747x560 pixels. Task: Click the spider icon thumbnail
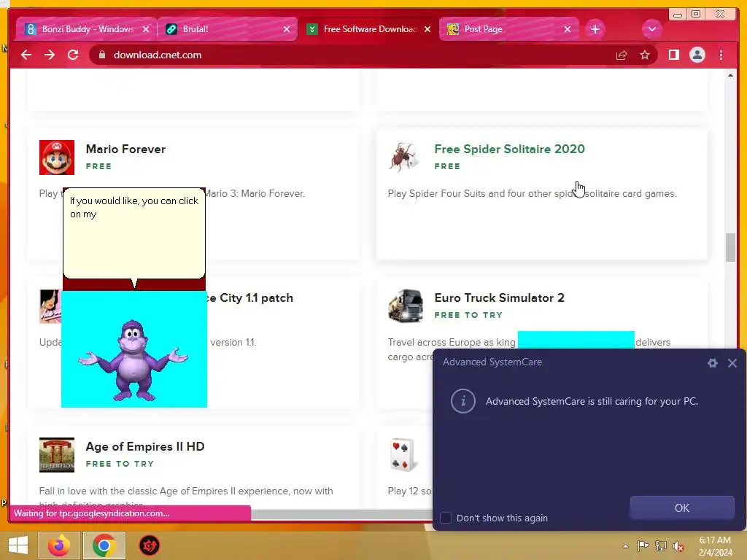click(404, 157)
